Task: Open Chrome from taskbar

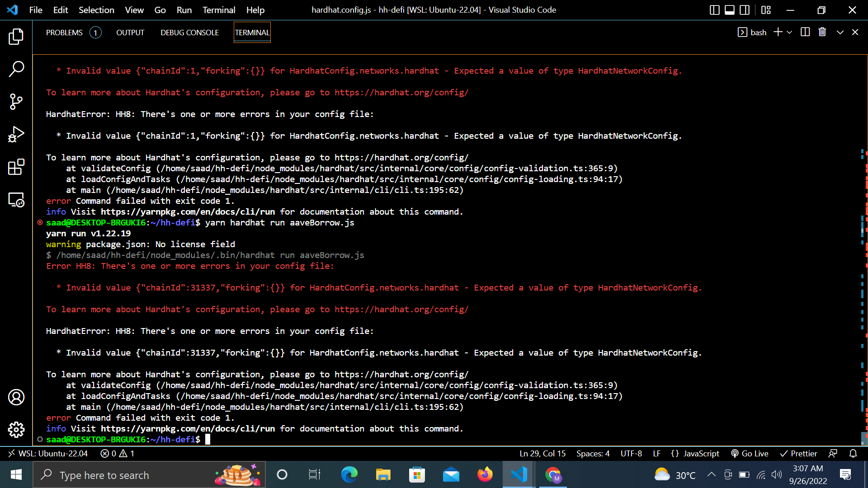Action: 553,474
